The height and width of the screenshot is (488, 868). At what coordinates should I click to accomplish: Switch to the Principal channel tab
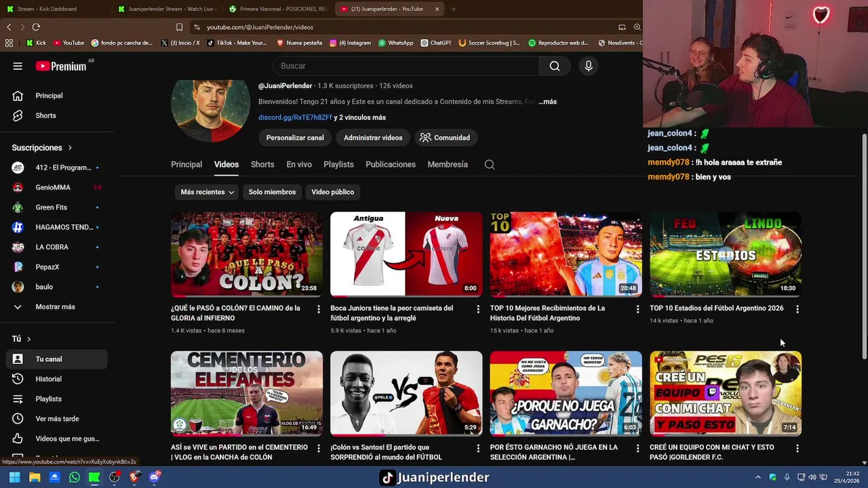coord(186,165)
